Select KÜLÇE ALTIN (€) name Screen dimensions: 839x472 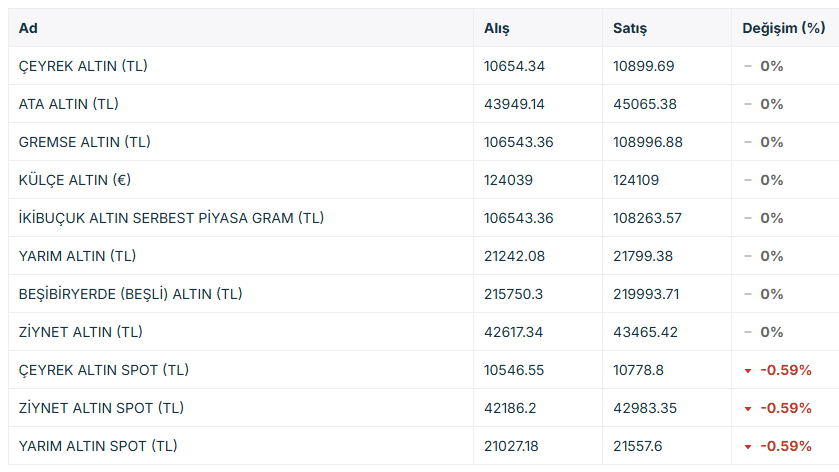click(x=75, y=180)
